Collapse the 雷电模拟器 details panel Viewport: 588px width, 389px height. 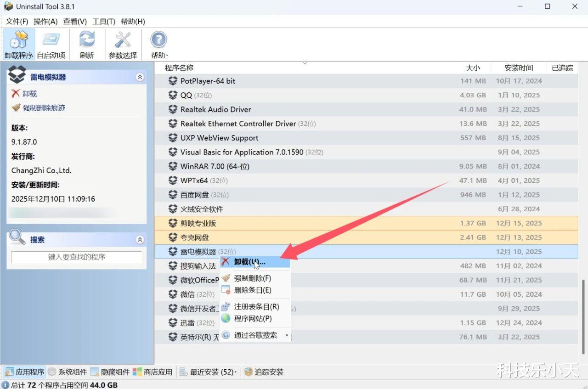(x=140, y=77)
